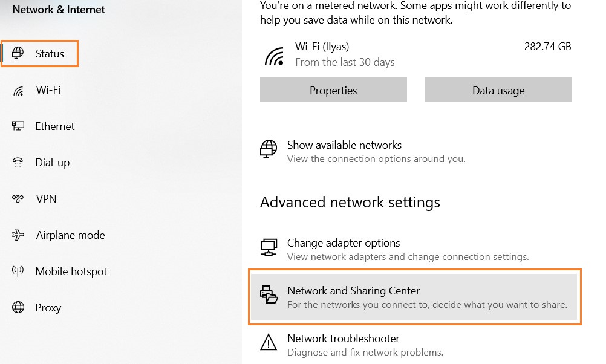Click the Ethernet adapter icon in the sidebar
The height and width of the screenshot is (364, 606).
[x=18, y=126]
